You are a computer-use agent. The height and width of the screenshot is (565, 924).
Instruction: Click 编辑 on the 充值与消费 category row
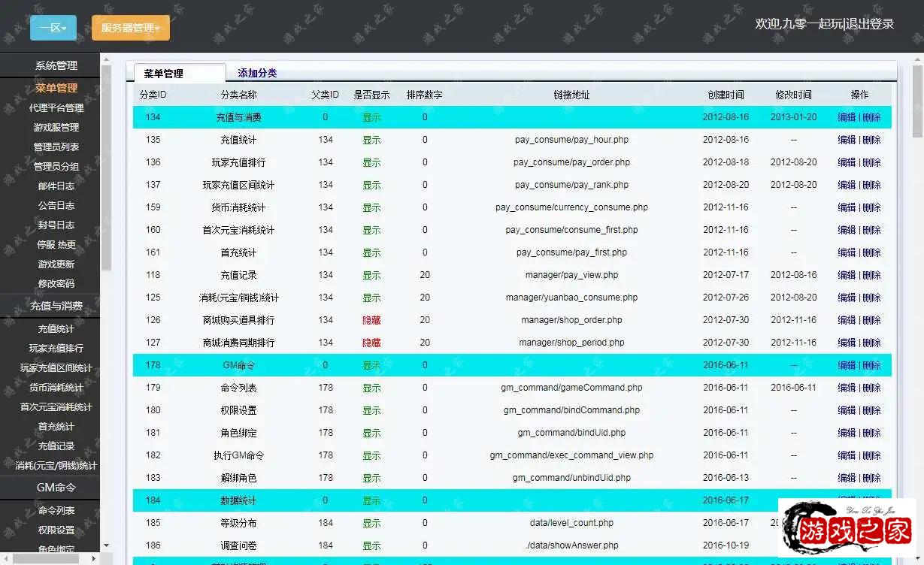coord(847,117)
